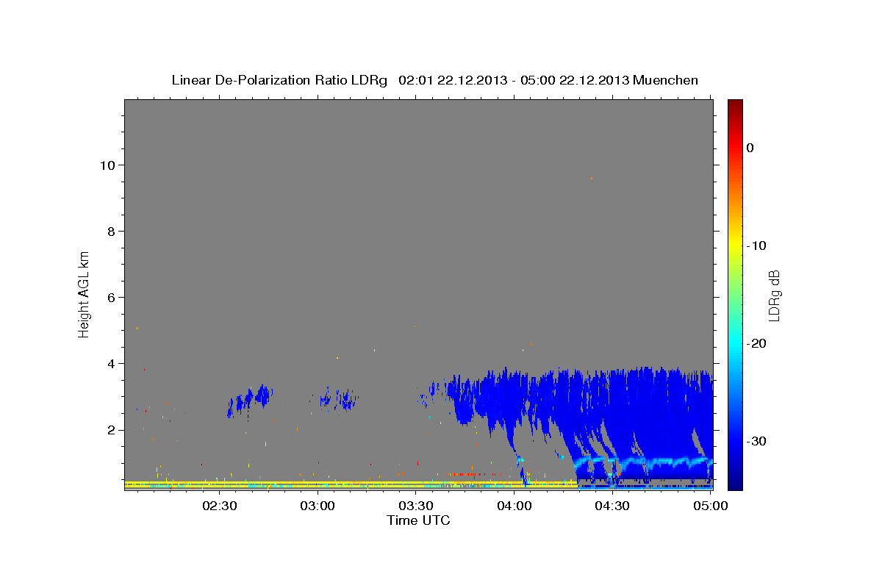Click the height tick label 8
Viewport: 882px width, 588px height.
110,231
